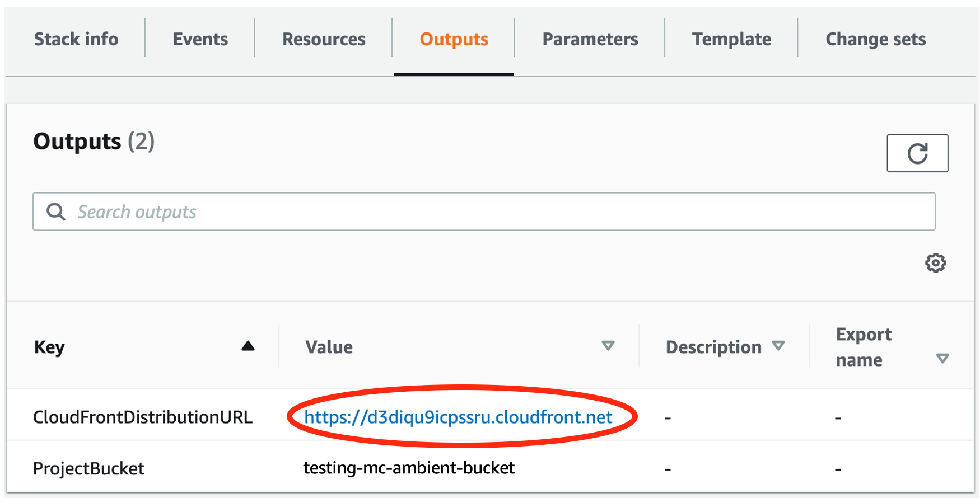Open table preferences gear icon
Screen dimensions: 980x498
point(935,262)
